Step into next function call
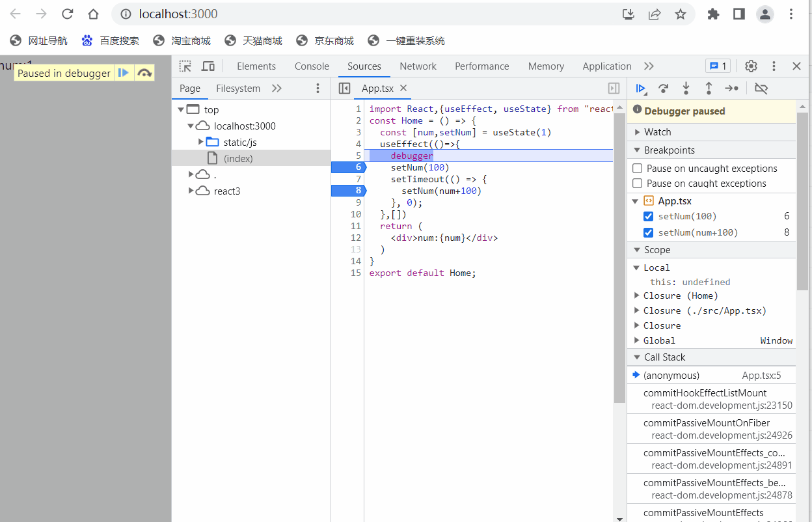Image resolution: width=812 pixels, height=522 pixels. [x=686, y=88]
